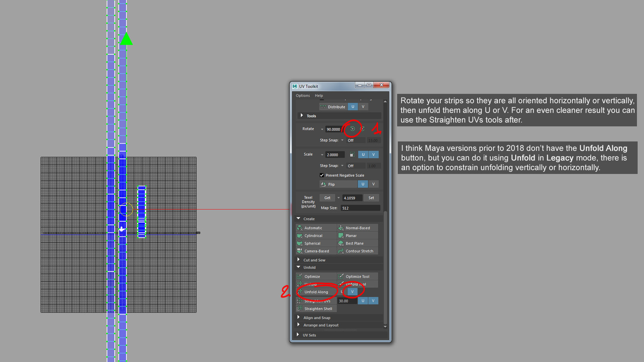Click the Map Size field showing 512
This screenshot has height=362, width=644.
point(360,208)
